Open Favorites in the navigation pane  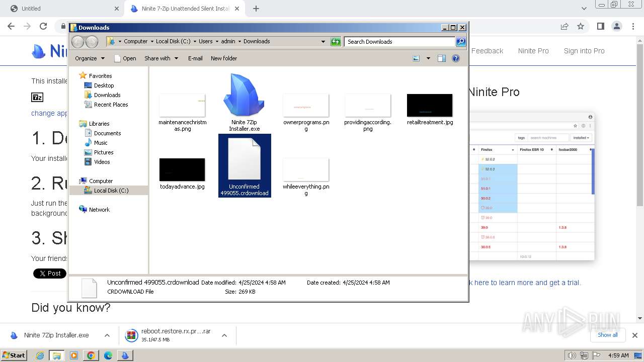tap(100, 76)
